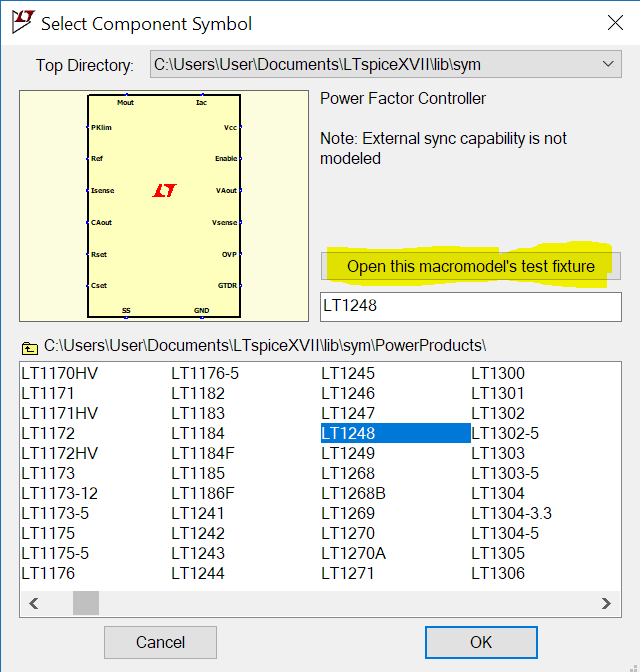
Task: Click the left arrow of the list scrollbar
Action: (x=34, y=603)
